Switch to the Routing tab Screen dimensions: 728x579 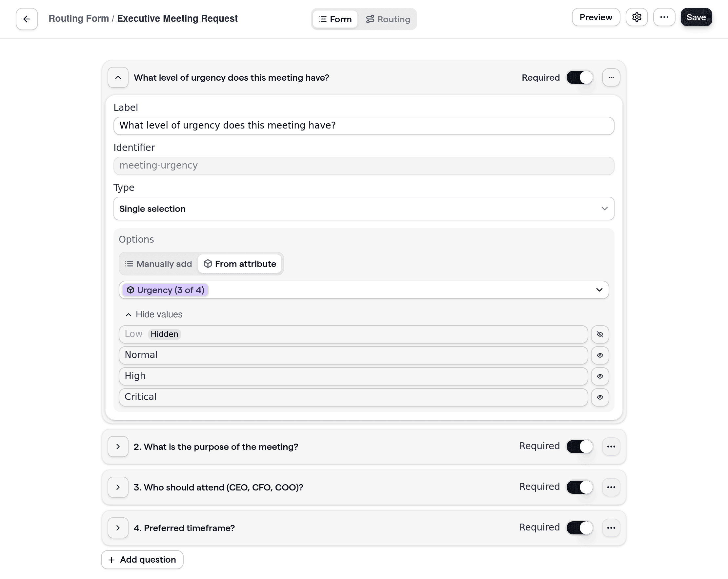pyautogui.click(x=388, y=19)
